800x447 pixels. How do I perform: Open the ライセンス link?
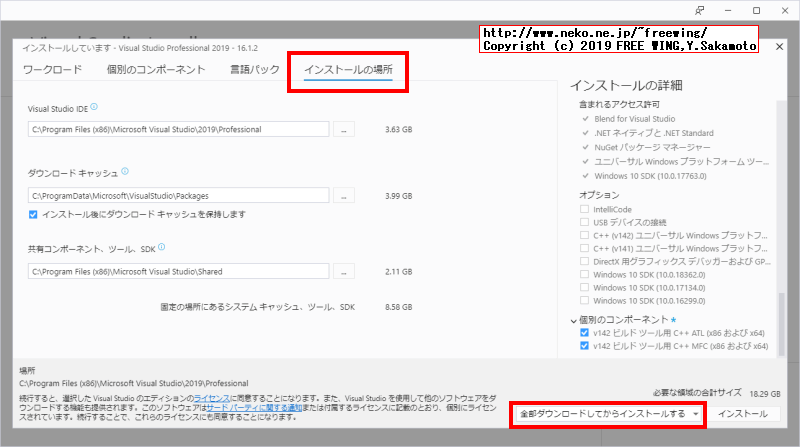click(x=212, y=398)
